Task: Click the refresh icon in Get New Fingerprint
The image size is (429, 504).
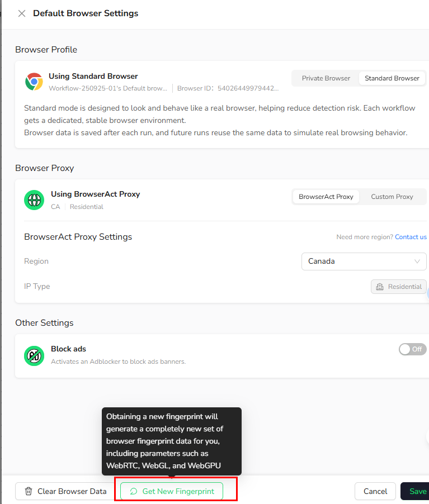Action: (134, 492)
